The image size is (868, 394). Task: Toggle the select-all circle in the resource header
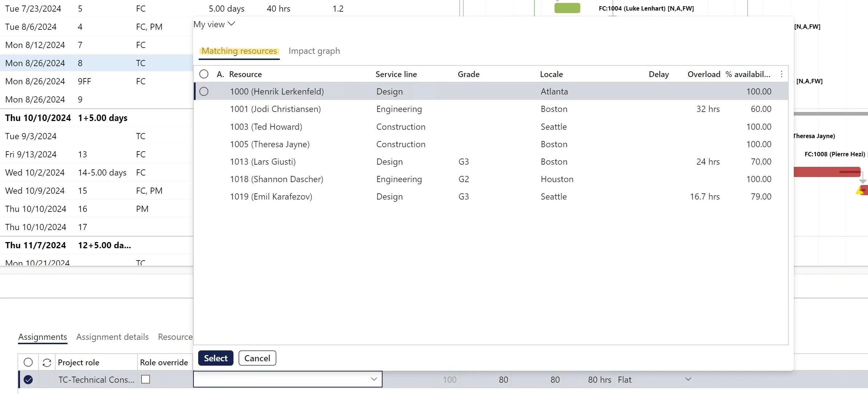pyautogui.click(x=204, y=74)
